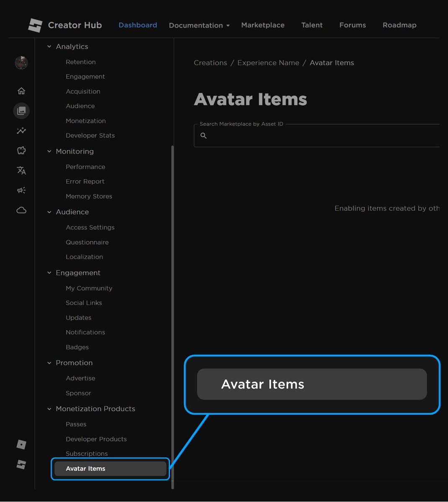Viewport: 448px width, 502px height.
Task: Open the Marketplace top menu
Action: 263,25
